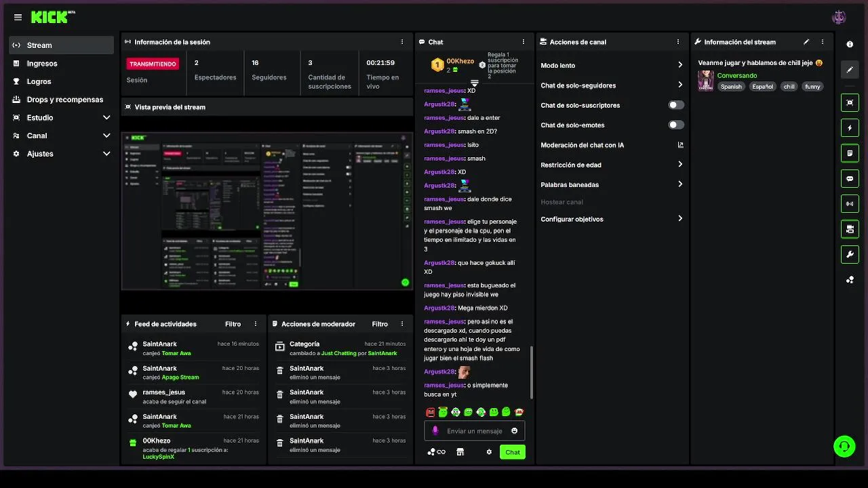Toggle the chat bubble widget icon in sidebar
The height and width of the screenshot is (488, 868).
(x=850, y=178)
